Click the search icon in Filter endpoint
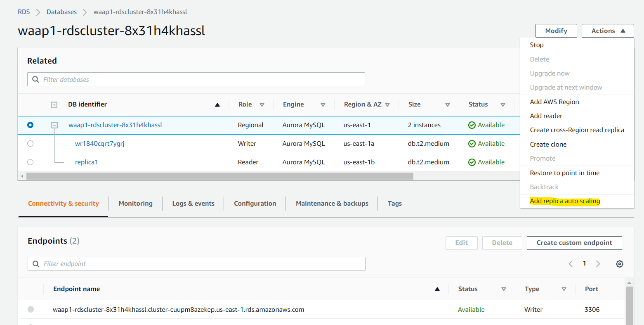The height and width of the screenshot is (325, 644). [36, 264]
